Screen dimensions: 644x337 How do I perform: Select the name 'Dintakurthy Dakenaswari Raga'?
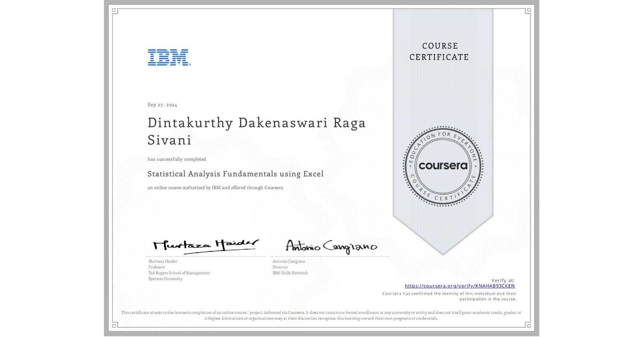(x=257, y=123)
